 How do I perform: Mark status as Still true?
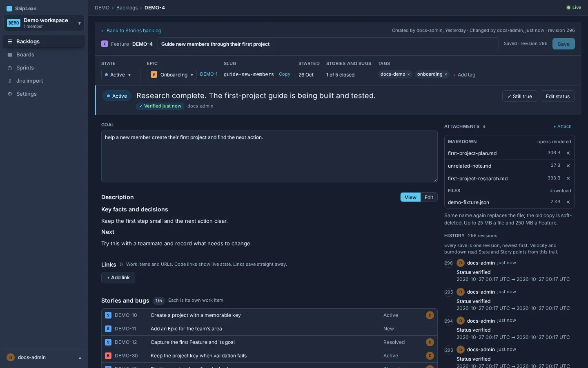(x=519, y=96)
